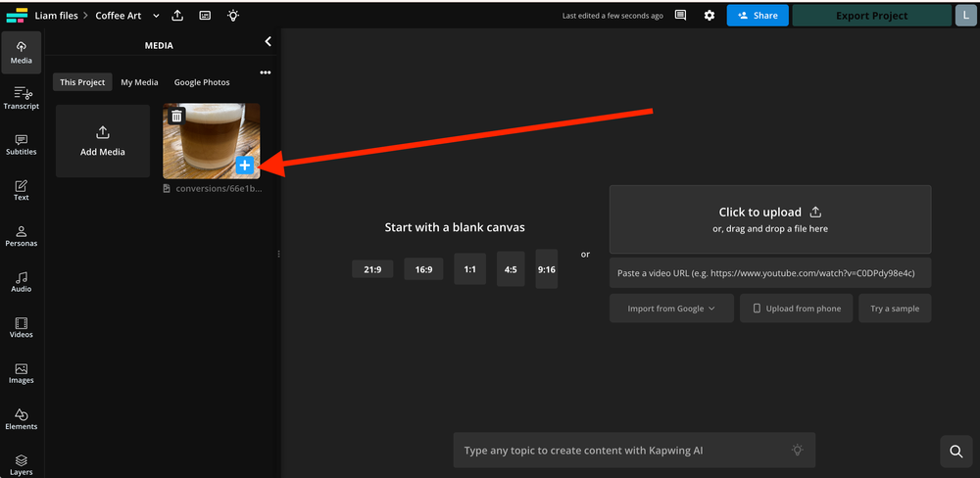The image size is (980, 478).
Task: Open the media panel three-dot menu
Action: [x=265, y=72]
